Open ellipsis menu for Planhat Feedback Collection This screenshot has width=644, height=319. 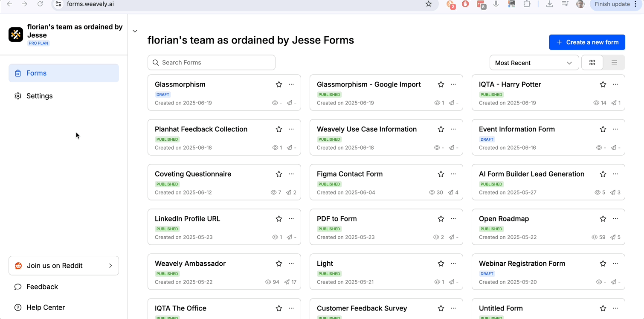pos(291,129)
